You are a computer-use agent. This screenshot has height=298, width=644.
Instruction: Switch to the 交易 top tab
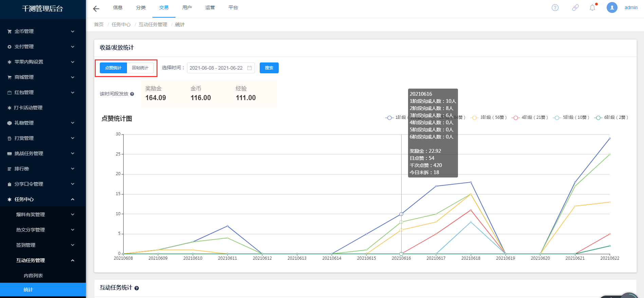click(164, 7)
